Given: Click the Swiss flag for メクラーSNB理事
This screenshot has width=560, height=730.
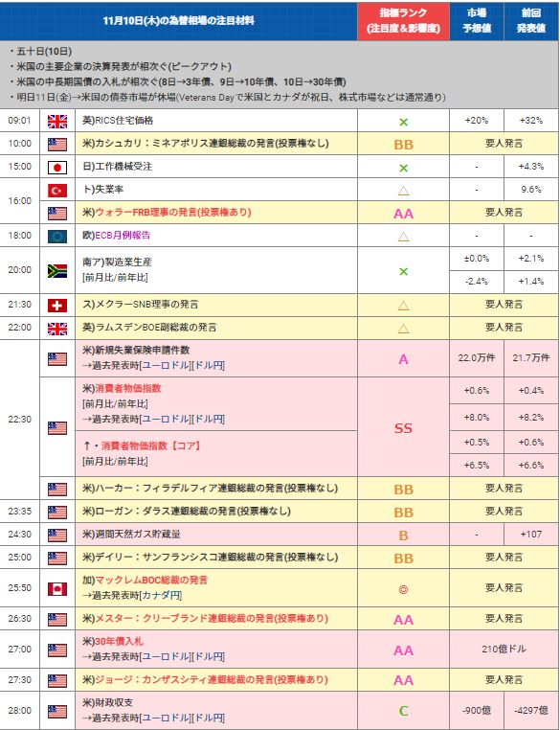Looking at the screenshot, I should click(57, 305).
